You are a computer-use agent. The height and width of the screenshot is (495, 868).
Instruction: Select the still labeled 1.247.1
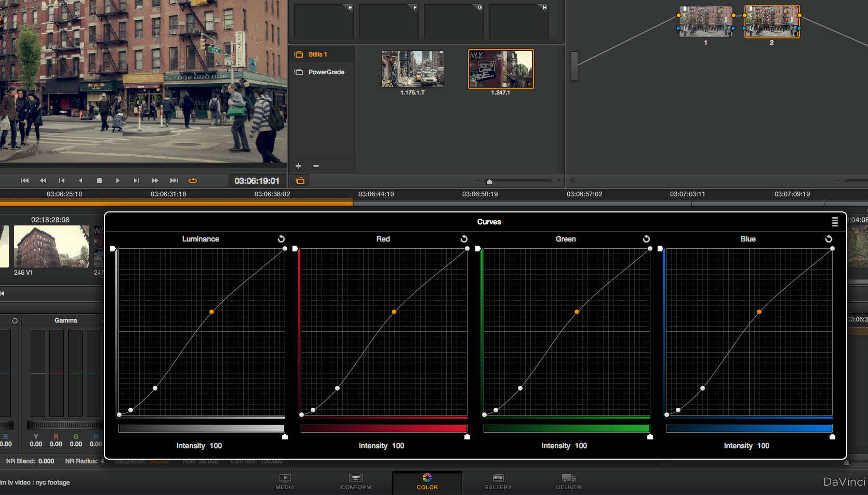(501, 69)
